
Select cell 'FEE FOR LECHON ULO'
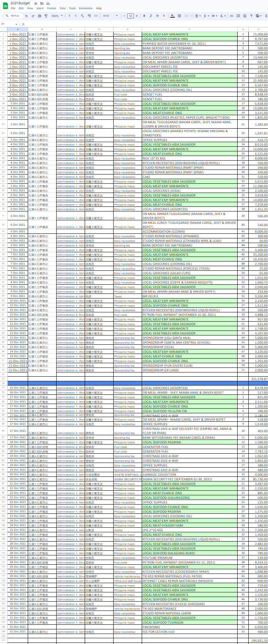(189, 632)
